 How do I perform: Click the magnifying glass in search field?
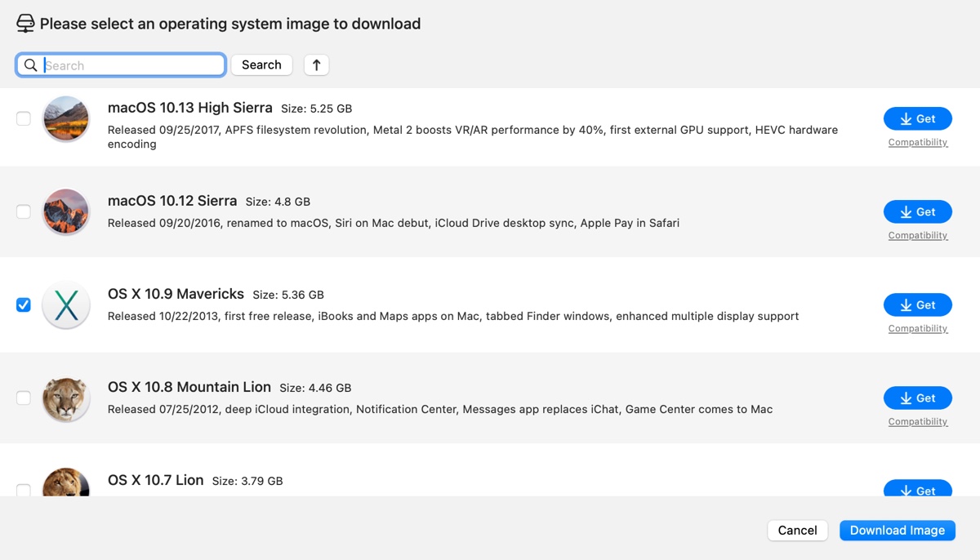click(x=31, y=65)
